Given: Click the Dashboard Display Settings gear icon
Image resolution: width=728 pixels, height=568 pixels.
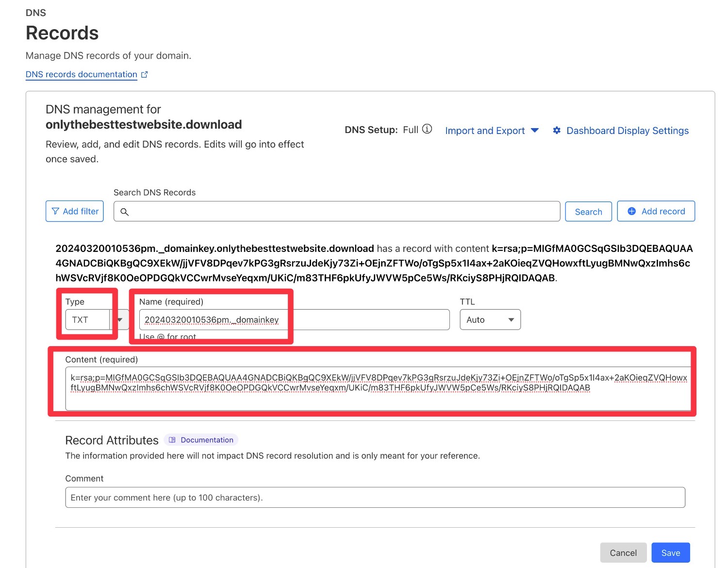Looking at the screenshot, I should [557, 130].
